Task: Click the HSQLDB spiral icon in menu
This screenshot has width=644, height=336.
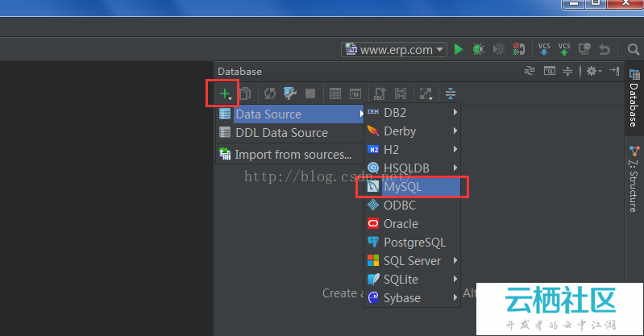Action: pyautogui.click(x=373, y=168)
